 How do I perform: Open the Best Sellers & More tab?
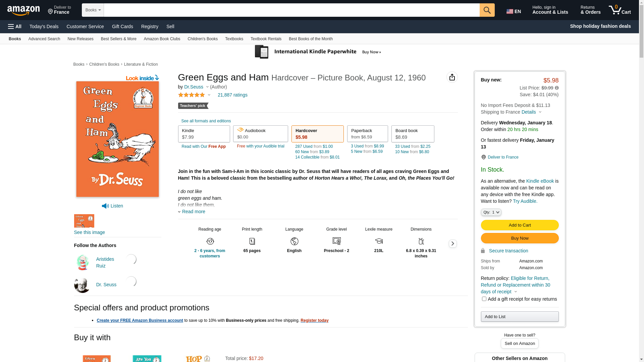pyautogui.click(x=118, y=39)
